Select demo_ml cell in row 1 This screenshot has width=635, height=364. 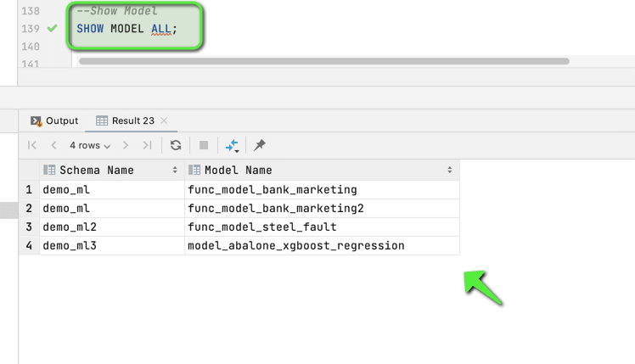point(112,189)
